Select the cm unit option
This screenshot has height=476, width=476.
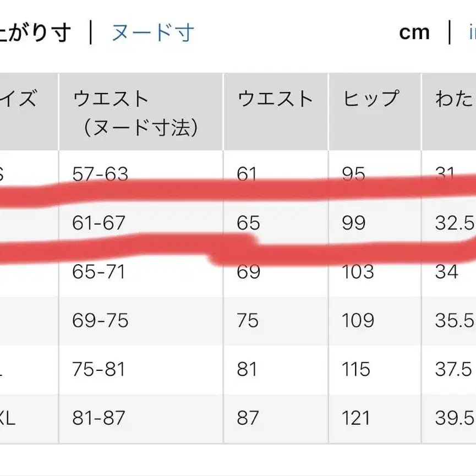click(x=414, y=31)
